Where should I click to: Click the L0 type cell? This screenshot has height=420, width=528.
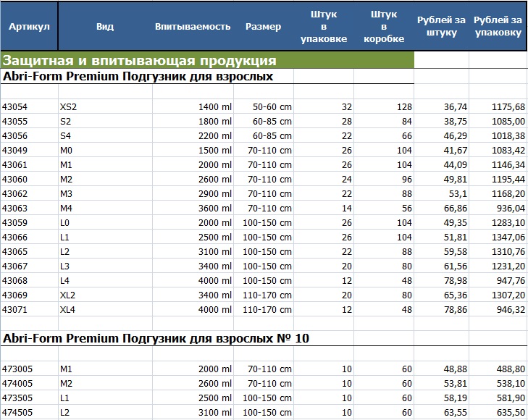[106, 222]
